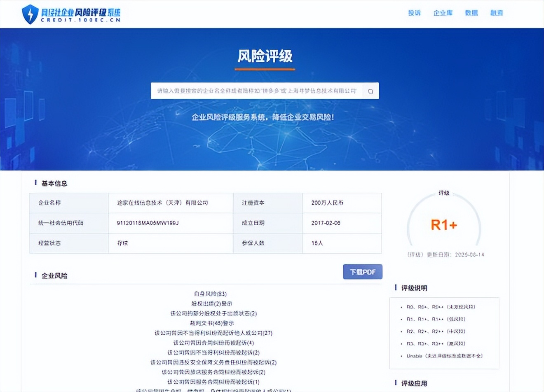Click 该公司的部分股权处于出质状态(2) line
This screenshot has height=392, width=544.
click(x=213, y=313)
